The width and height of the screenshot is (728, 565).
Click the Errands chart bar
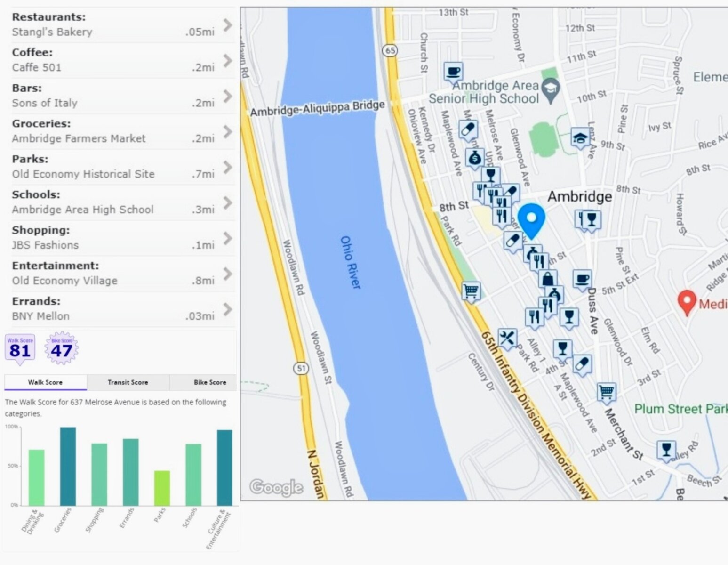(131, 472)
